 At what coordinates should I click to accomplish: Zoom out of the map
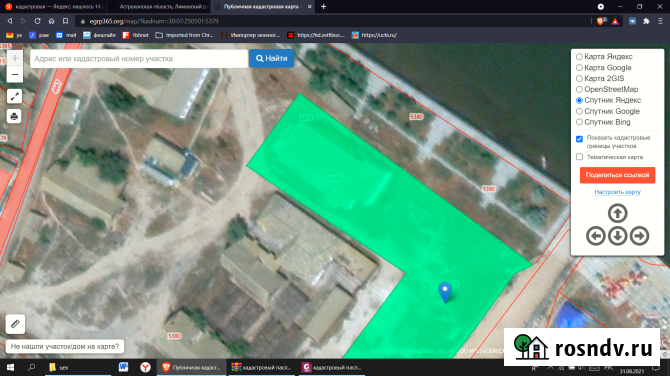click(15, 75)
